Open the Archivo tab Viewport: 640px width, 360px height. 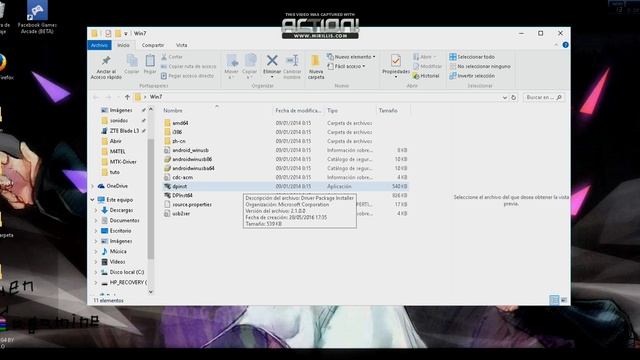tap(99, 45)
